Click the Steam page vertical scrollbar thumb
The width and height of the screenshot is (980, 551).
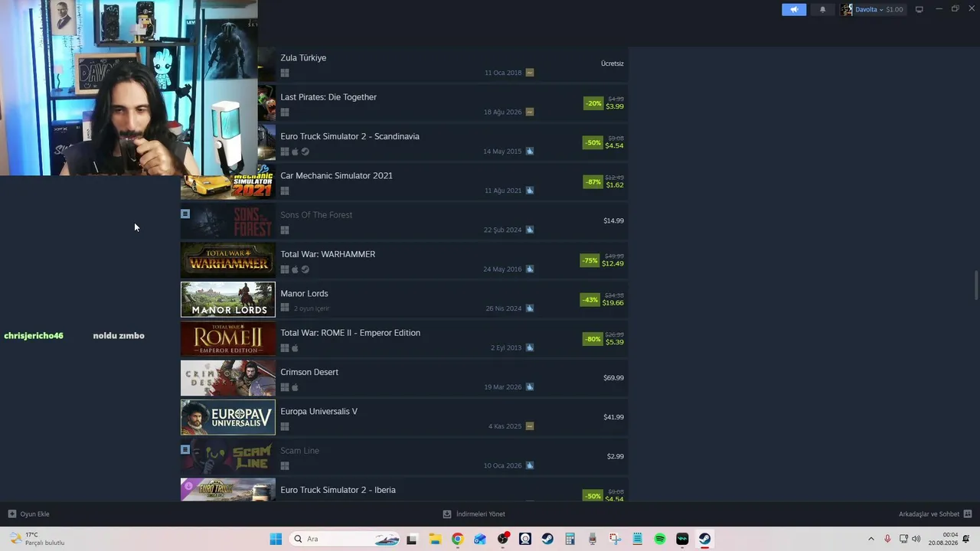click(x=975, y=285)
